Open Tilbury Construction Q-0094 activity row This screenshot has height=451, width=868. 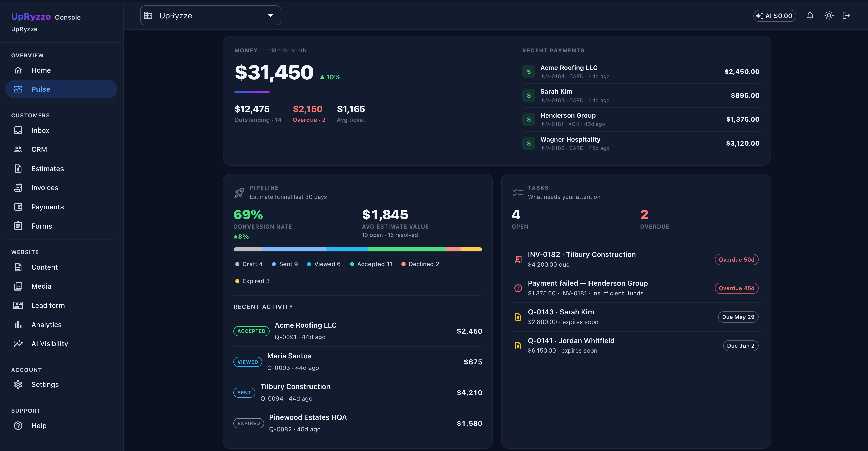(x=358, y=392)
